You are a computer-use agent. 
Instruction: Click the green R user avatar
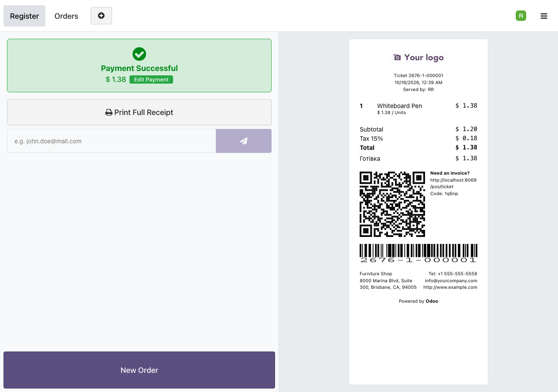pyautogui.click(x=521, y=16)
